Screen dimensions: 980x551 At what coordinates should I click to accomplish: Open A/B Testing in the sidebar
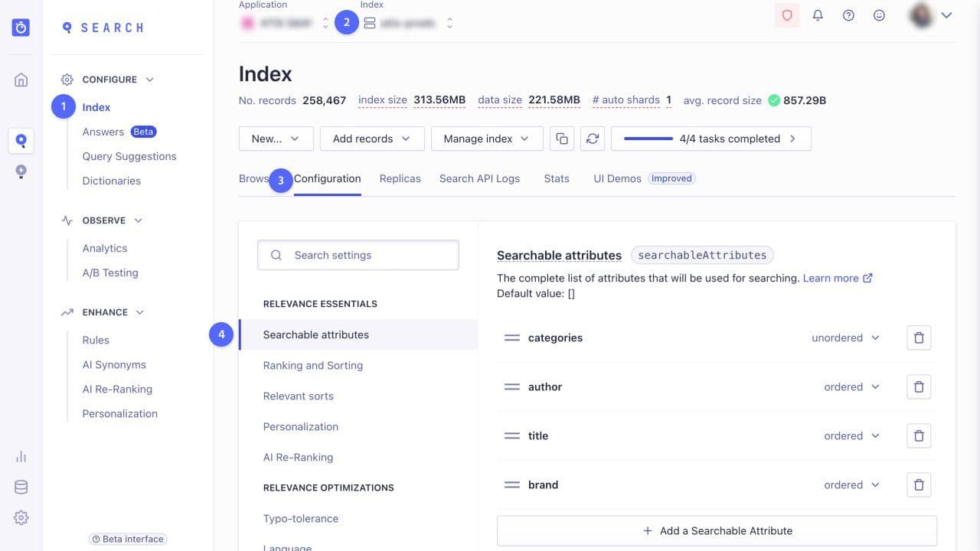tap(110, 272)
